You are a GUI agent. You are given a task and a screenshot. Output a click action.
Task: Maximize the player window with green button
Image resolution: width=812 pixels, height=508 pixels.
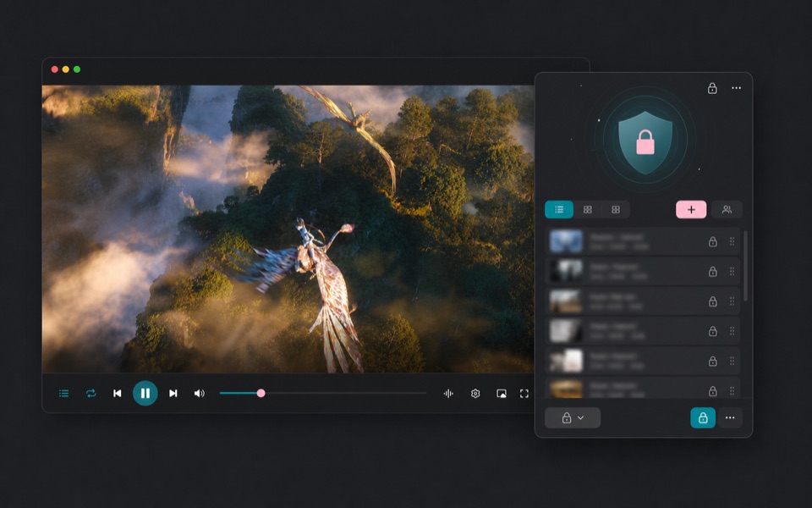[x=77, y=69]
